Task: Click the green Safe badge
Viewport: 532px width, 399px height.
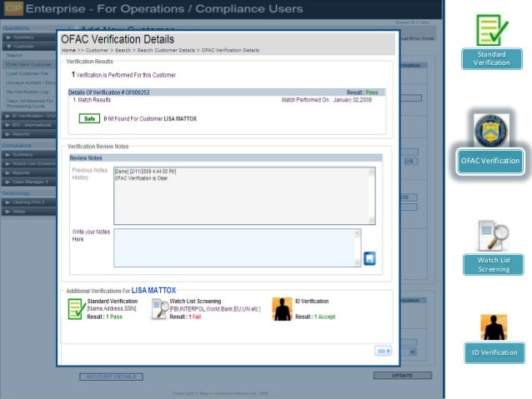Action: 89,118
